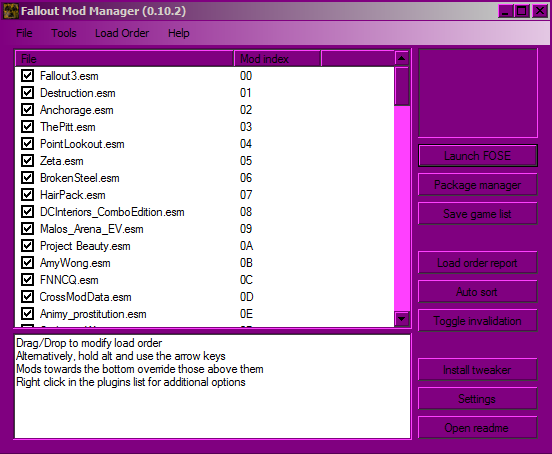Sort by the Mod index column header
Image resolution: width=552 pixels, height=454 pixels.
pos(277,59)
